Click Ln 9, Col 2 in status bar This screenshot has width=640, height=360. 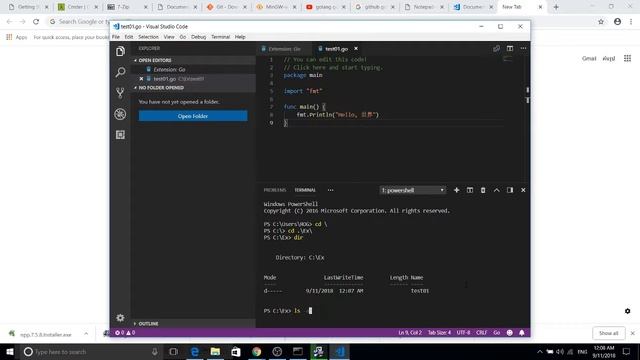[x=410, y=333]
